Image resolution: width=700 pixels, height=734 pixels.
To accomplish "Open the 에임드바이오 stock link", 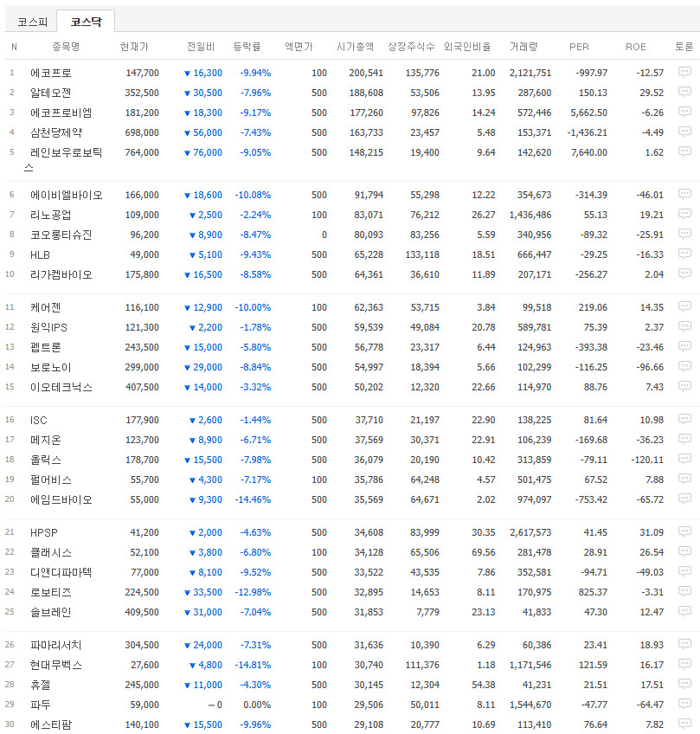I will point(61,499).
